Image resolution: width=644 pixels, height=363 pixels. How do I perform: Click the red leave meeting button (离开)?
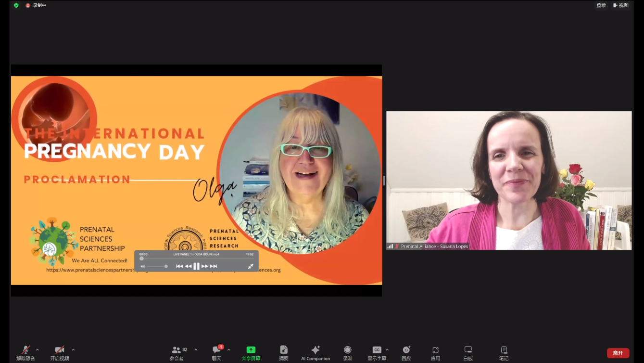[618, 353]
